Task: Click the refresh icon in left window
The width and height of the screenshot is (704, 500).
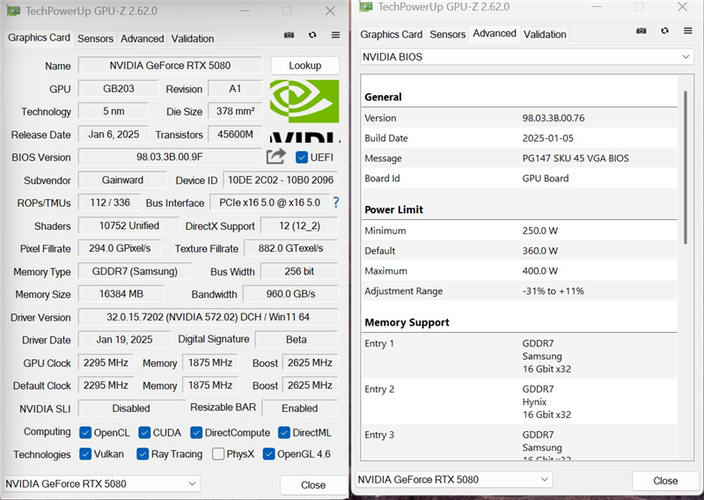Action: (313, 37)
